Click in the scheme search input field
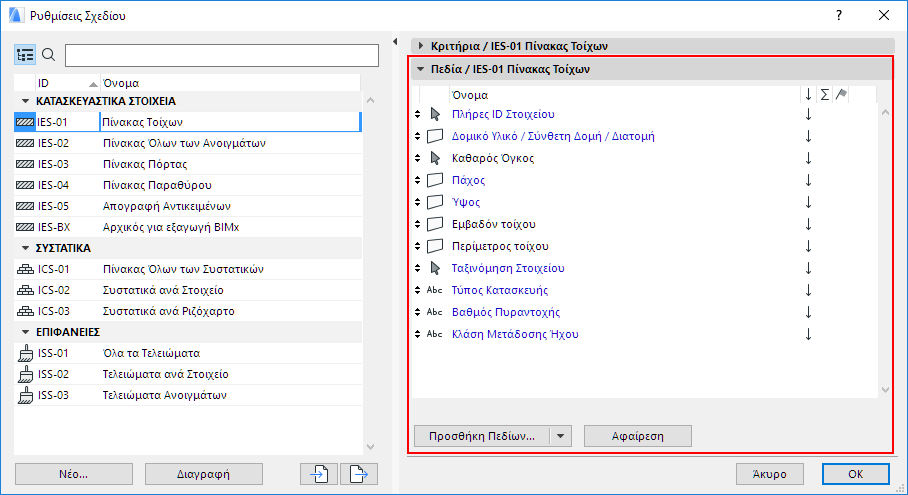908x495 pixels. click(222, 55)
